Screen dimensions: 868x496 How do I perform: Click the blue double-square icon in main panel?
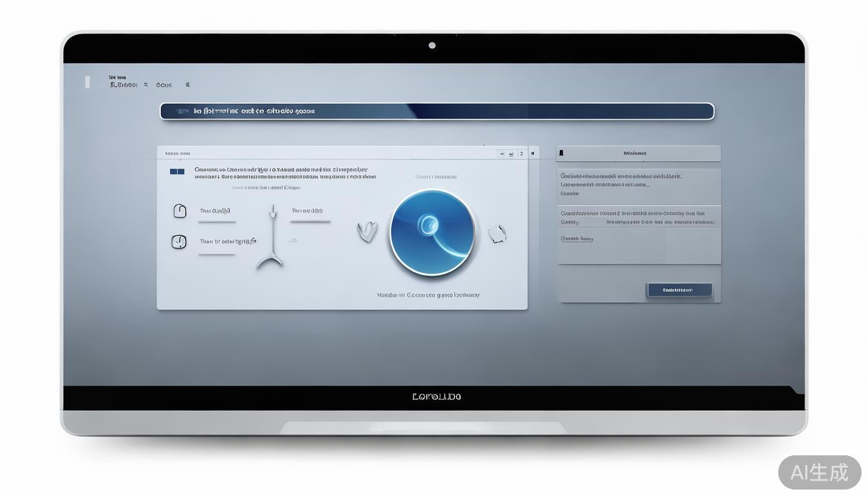coord(177,172)
